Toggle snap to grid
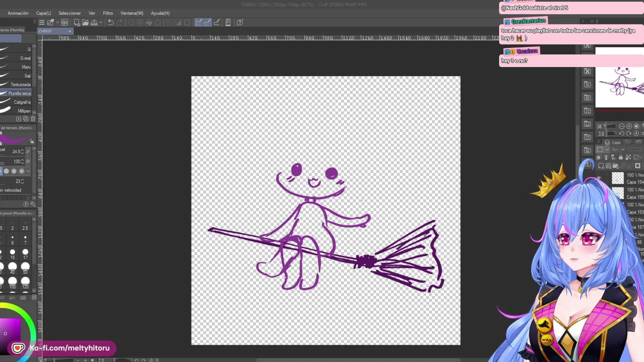 click(216, 22)
